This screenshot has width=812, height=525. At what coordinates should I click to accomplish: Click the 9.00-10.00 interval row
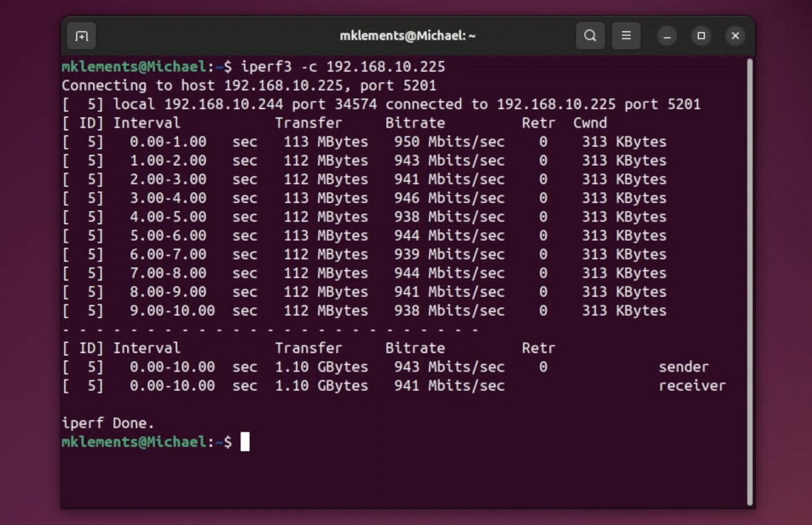coord(172,310)
